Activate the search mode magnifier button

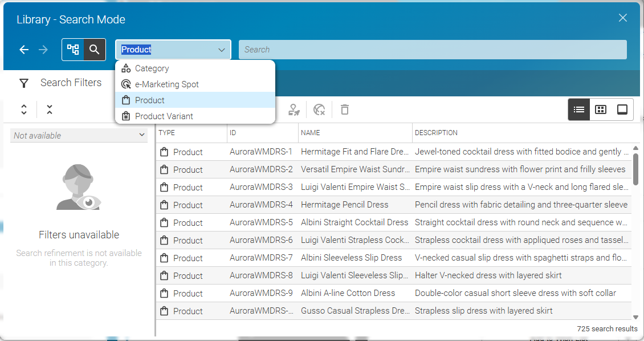(95, 50)
